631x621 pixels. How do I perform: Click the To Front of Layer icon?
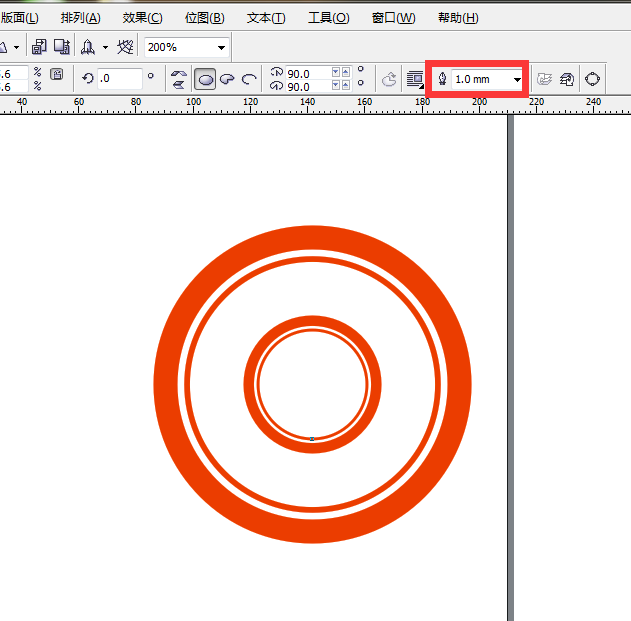(545, 79)
